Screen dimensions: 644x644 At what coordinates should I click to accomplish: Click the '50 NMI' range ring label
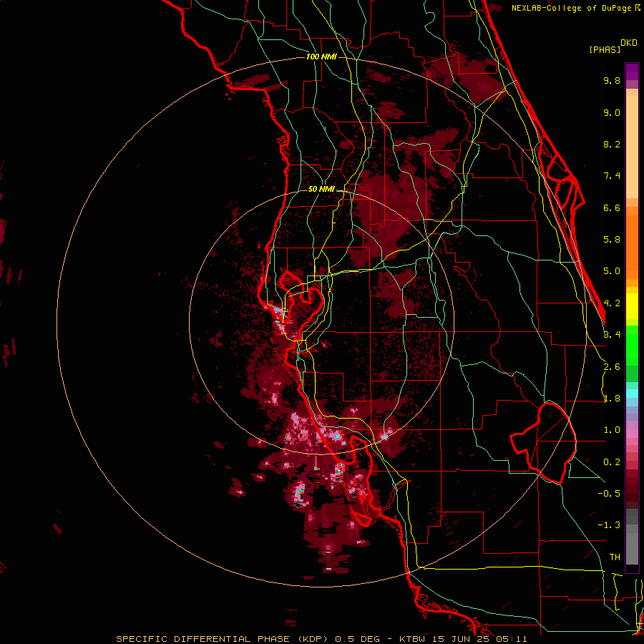point(321,190)
